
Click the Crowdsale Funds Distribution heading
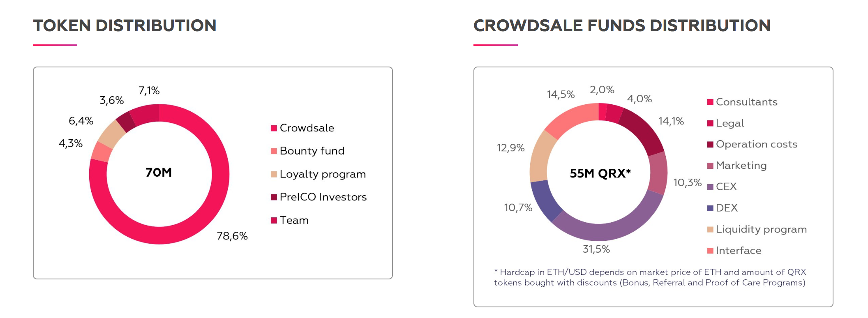(622, 25)
